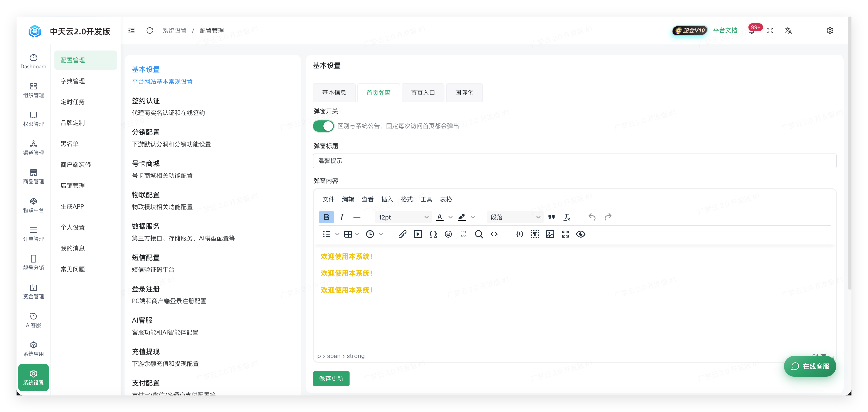Insert a hyperlink with chain icon

pyautogui.click(x=402, y=234)
